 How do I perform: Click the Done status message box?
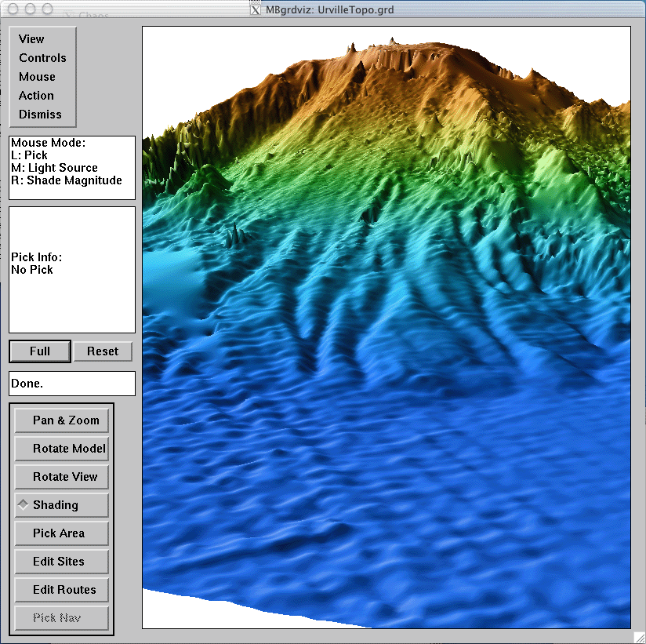tap(71, 383)
